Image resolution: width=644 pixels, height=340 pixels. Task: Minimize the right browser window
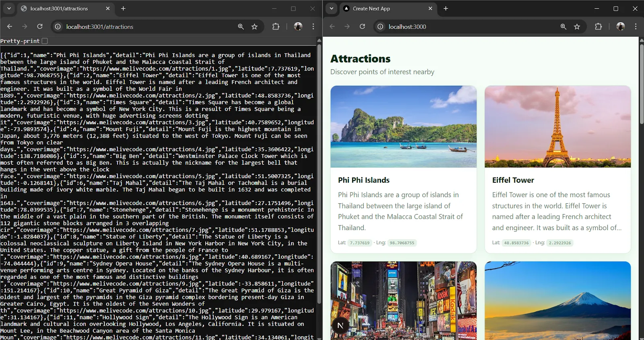[x=597, y=8]
